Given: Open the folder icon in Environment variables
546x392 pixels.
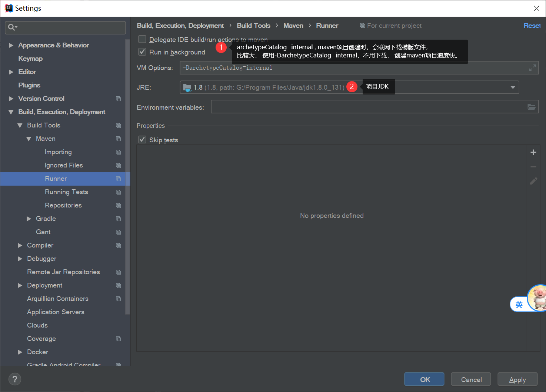Looking at the screenshot, I should click(532, 107).
